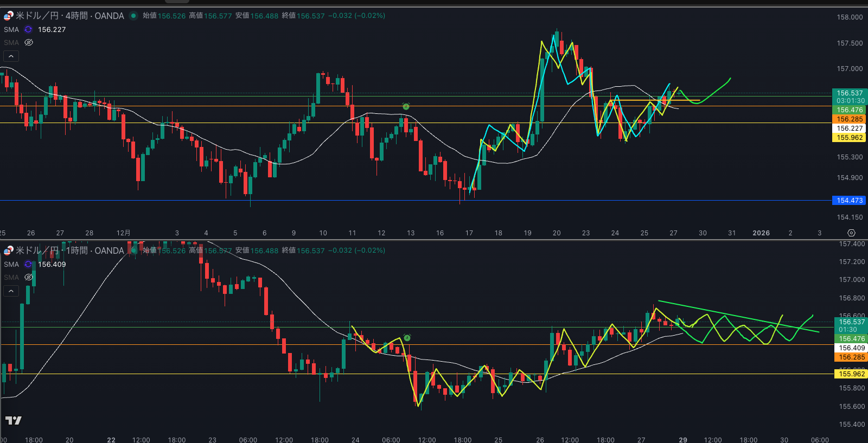This screenshot has width=868, height=443.
Task: Click the 2026 date label on time axis
Action: [761, 233]
